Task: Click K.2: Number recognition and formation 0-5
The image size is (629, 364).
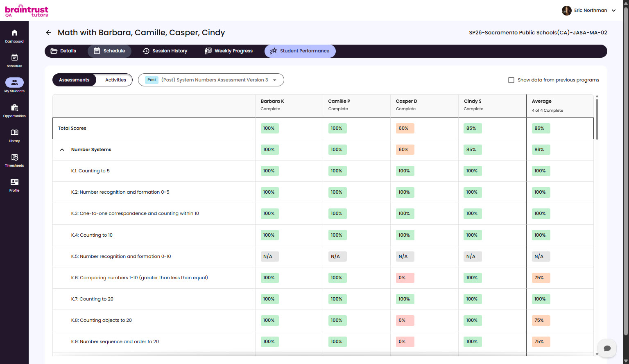Action: coord(120,192)
